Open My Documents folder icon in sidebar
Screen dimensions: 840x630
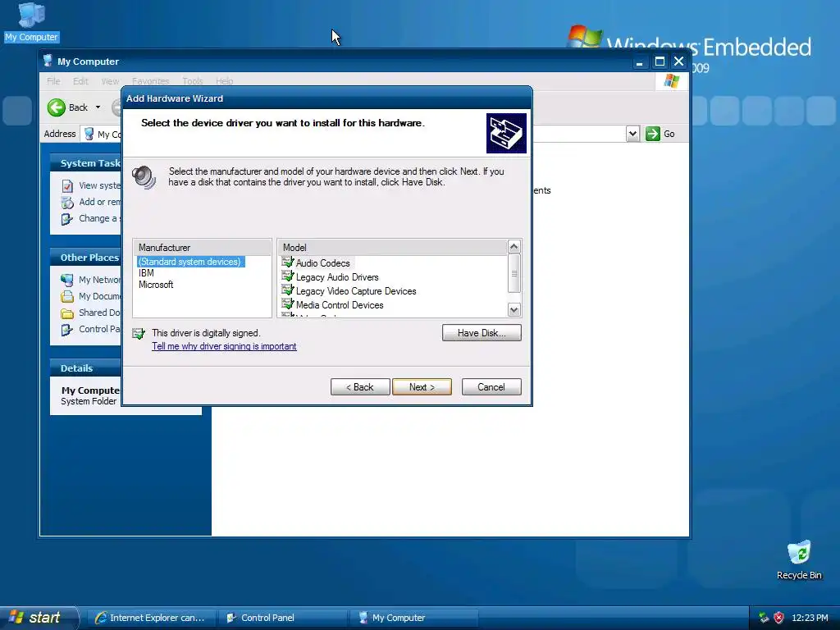[x=67, y=296]
